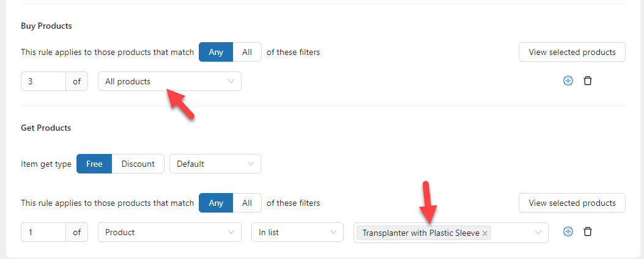Add a new Get Products filter row
This screenshot has width=644, height=259.
click(x=568, y=232)
